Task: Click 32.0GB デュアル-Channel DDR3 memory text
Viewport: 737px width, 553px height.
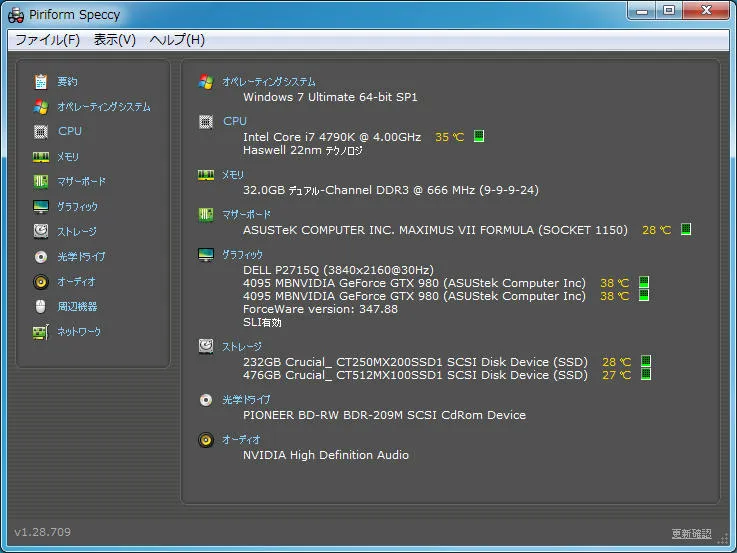Action: coord(391,190)
